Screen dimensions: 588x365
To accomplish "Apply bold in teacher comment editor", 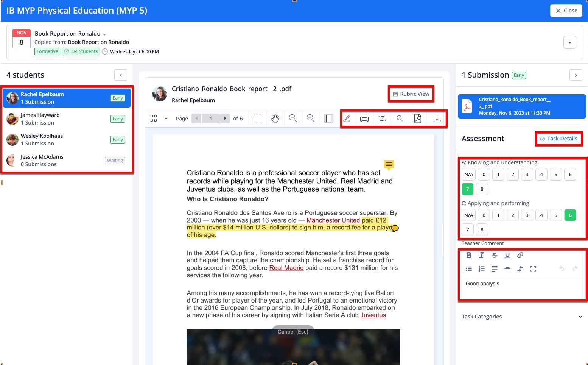I will (469, 255).
